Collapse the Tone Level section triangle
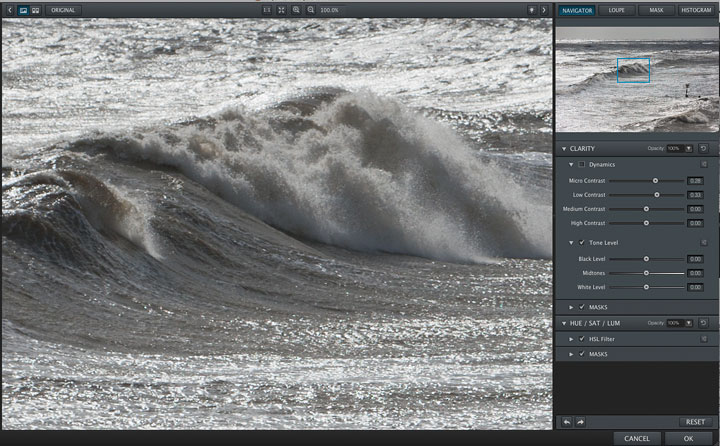This screenshot has height=446, width=720. point(571,243)
